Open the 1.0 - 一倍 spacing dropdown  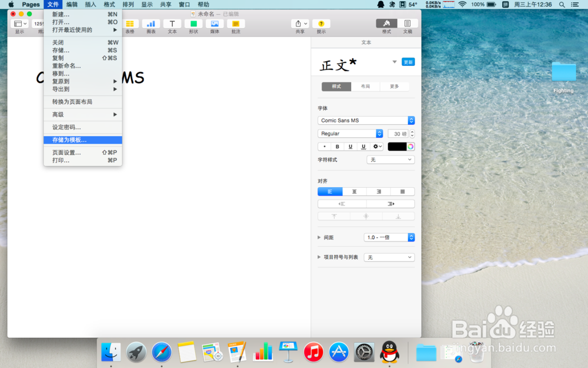389,237
